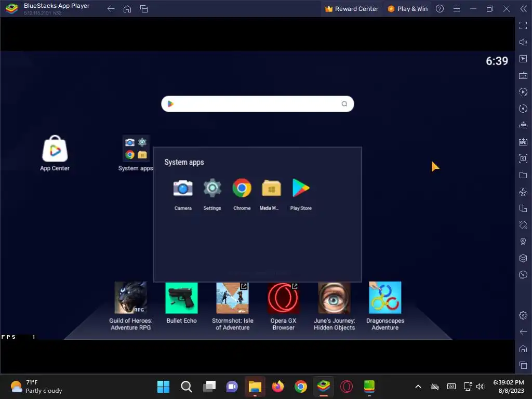Open the Opera GX Browser tile
532x399 pixels.
[283, 298]
